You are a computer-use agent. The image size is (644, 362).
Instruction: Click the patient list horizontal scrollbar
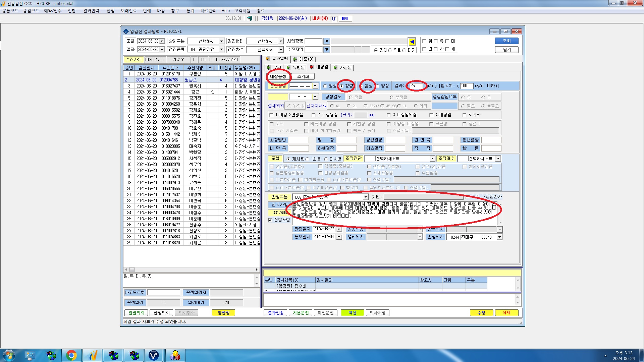tap(192, 269)
